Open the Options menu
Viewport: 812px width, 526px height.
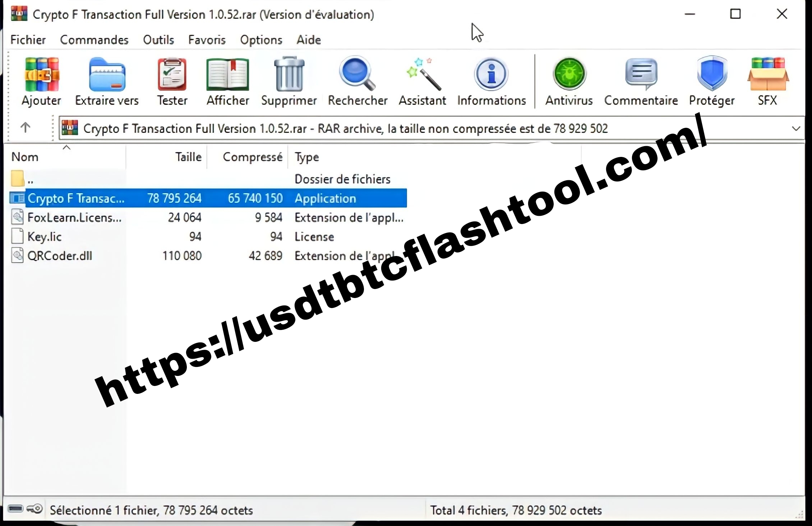pos(261,39)
